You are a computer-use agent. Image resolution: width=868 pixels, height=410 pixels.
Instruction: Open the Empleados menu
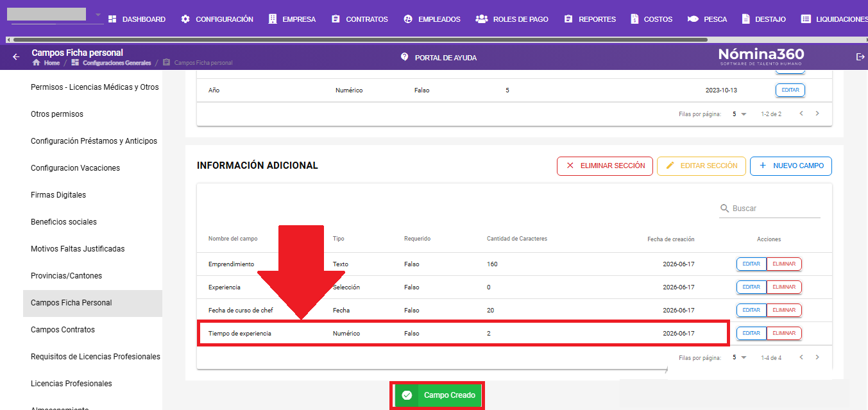click(432, 19)
